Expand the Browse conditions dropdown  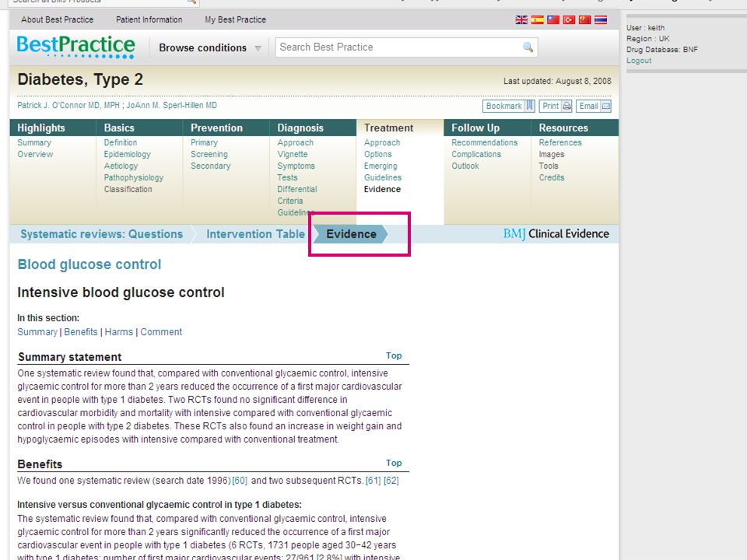point(210,48)
